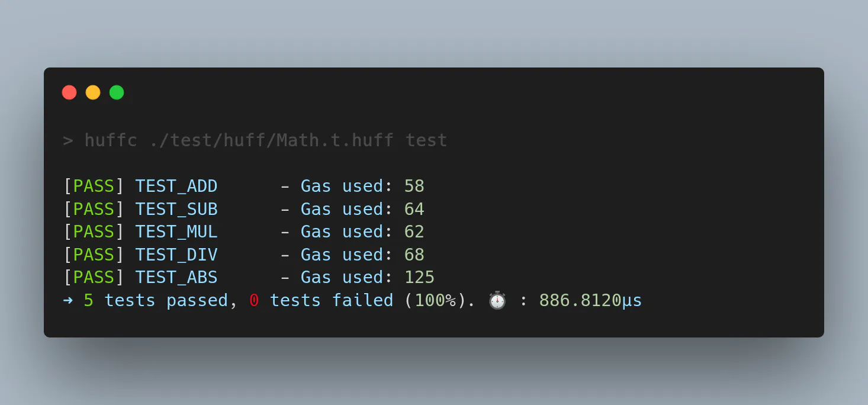Click the stopwatch emoji icon
The width and height of the screenshot is (868, 405).
click(x=497, y=300)
